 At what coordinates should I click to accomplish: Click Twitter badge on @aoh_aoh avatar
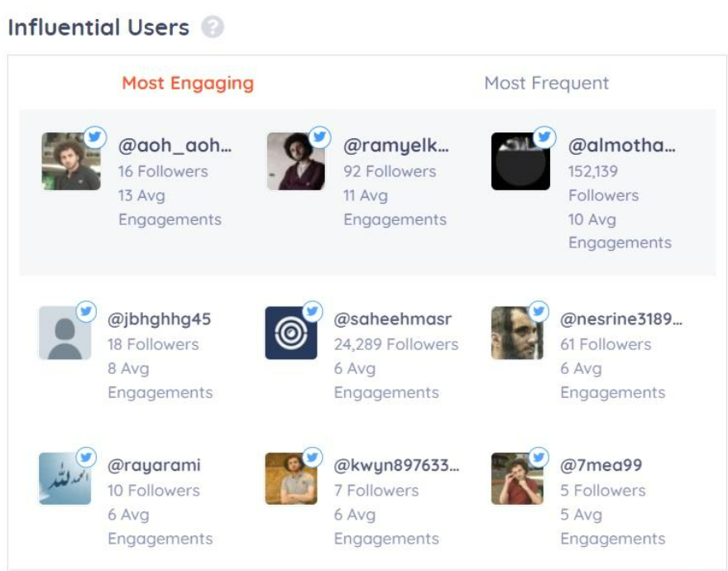(x=95, y=137)
